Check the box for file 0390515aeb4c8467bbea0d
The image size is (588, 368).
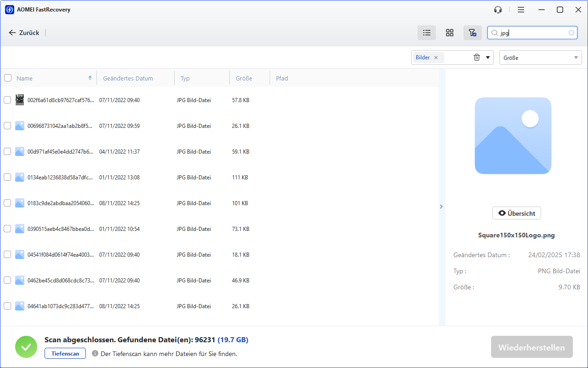coord(7,229)
